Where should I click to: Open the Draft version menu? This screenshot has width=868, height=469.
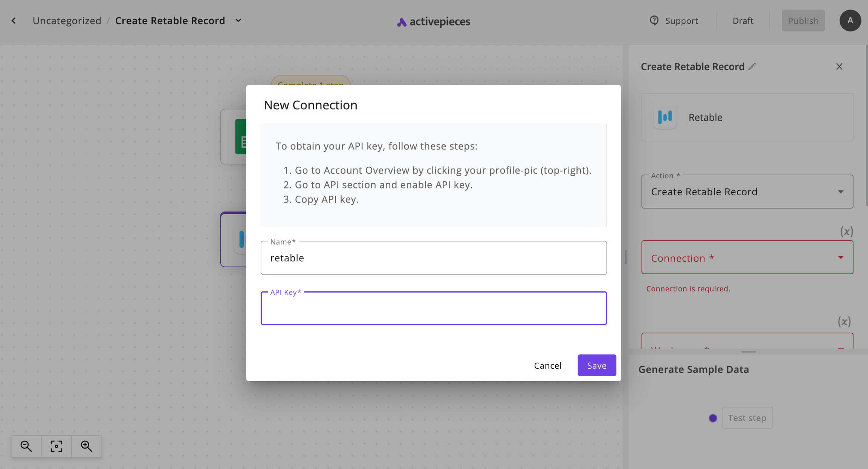pyautogui.click(x=742, y=20)
